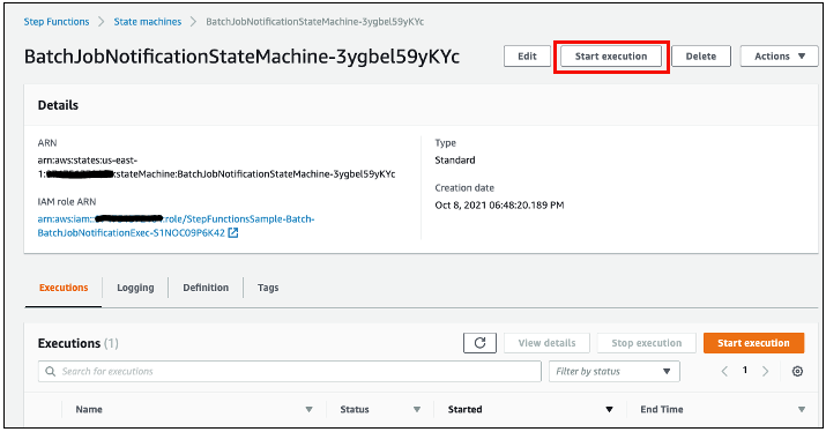Open the IAM role external link icon

[233, 233]
